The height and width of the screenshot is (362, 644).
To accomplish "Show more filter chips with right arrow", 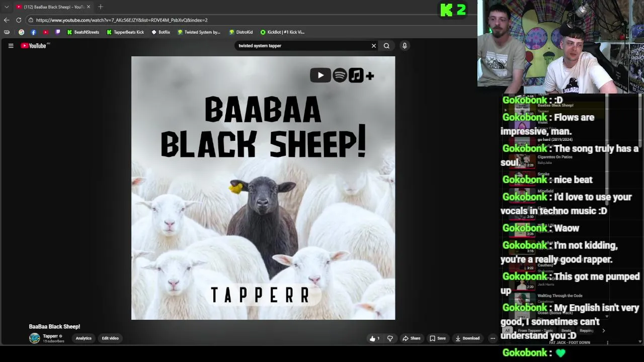I will [603, 330].
